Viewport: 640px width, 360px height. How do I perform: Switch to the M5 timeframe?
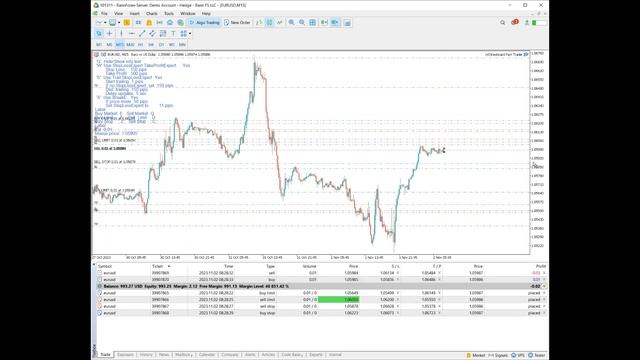(x=109, y=44)
